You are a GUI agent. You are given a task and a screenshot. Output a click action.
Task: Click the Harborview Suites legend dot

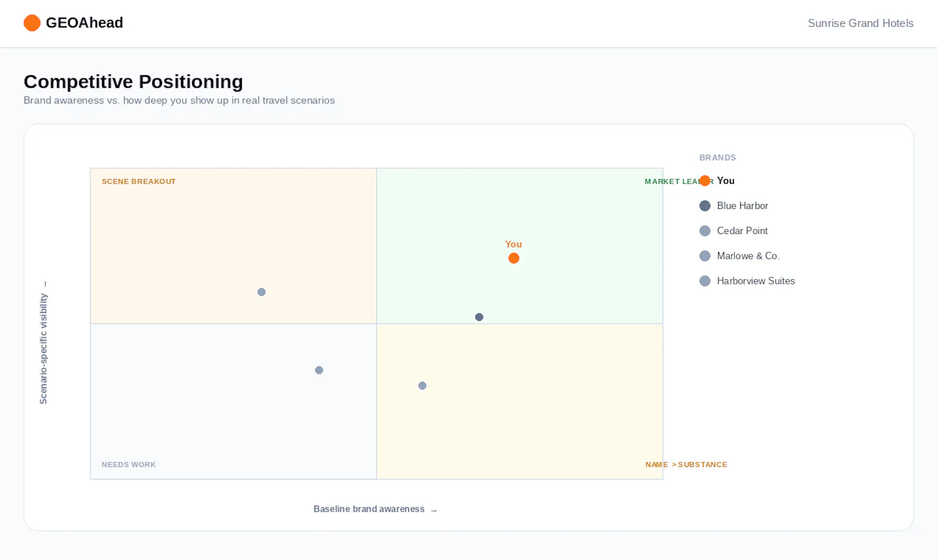point(705,281)
